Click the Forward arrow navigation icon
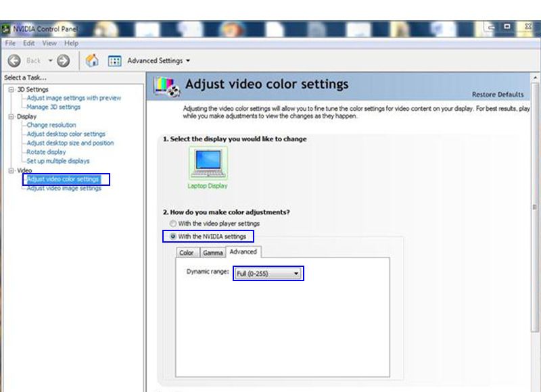 pos(63,61)
